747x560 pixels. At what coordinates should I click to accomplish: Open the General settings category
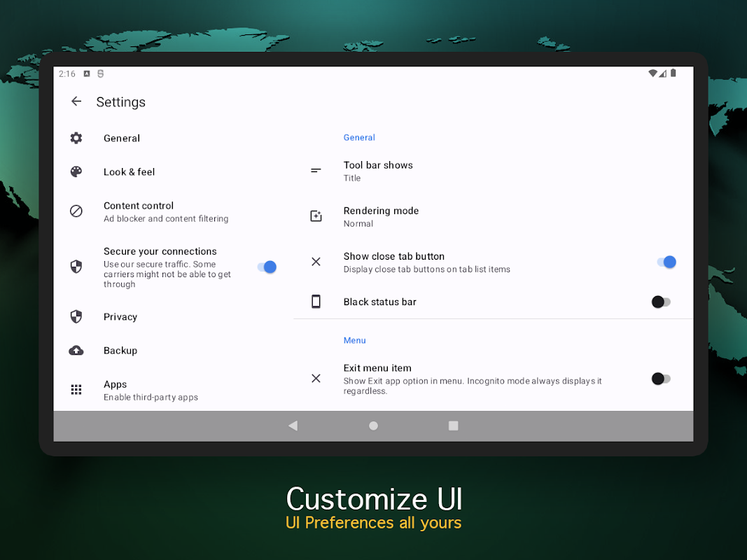174,138
